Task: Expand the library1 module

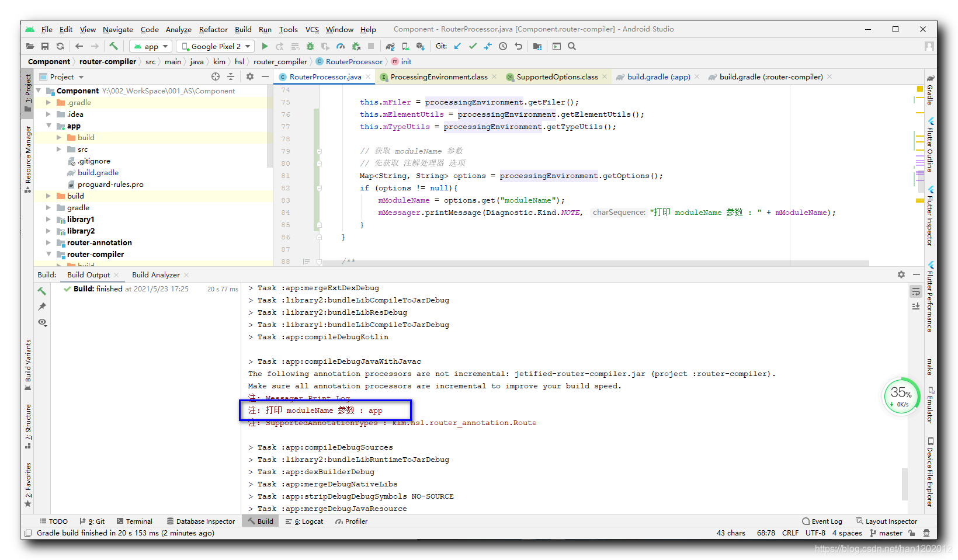Action: coord(48,219)
